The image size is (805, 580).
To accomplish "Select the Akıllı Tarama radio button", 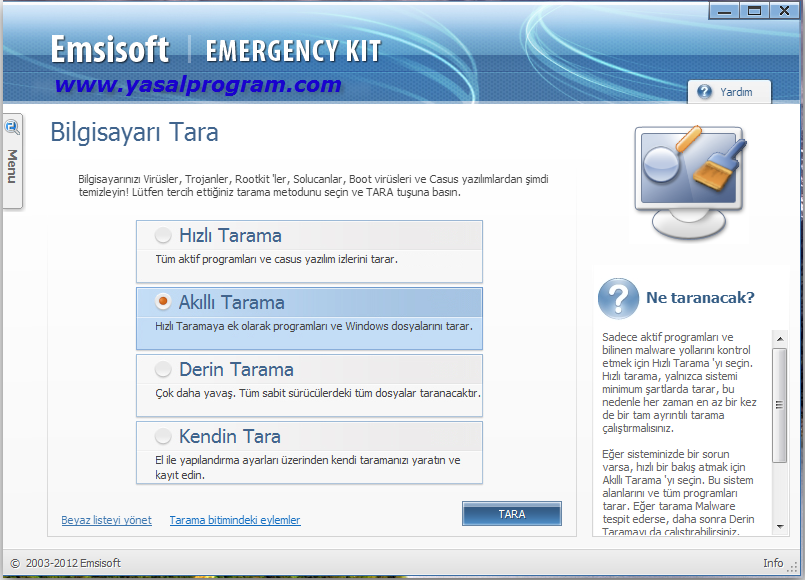I will coord(163,302).
